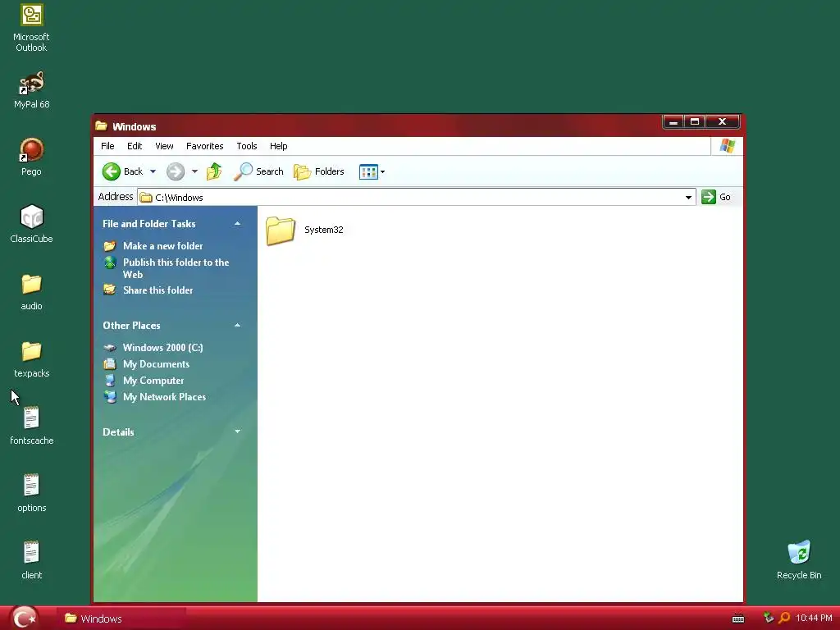Click the green Back arrow button
Viewport: 840px width, 630px height.
pos(112,171)
